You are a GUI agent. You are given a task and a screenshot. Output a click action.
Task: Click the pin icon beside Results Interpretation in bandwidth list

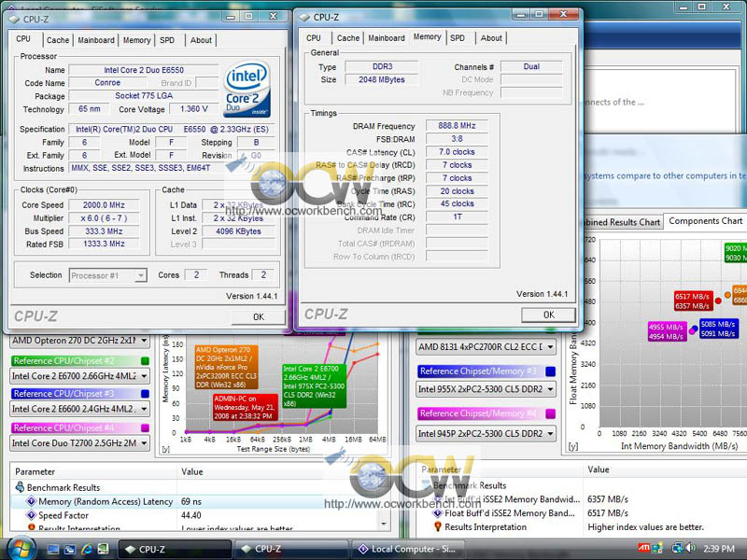pyautogui.click(x=437, y=526)
